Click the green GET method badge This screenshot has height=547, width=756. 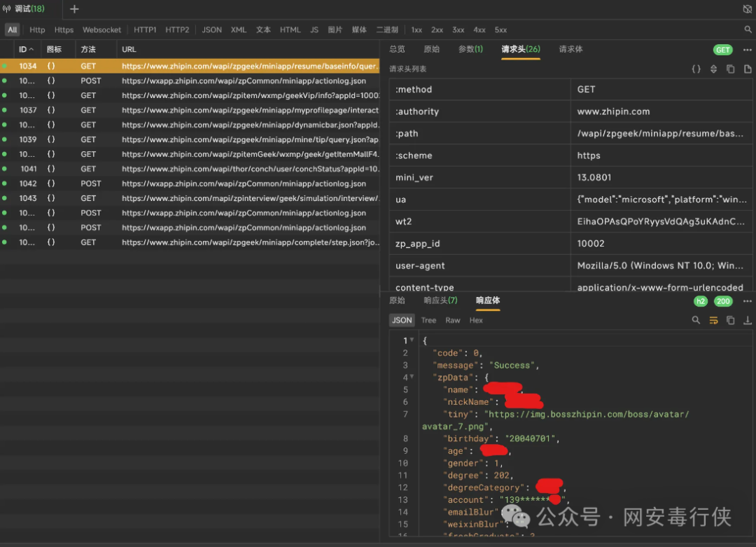[722, 50]
